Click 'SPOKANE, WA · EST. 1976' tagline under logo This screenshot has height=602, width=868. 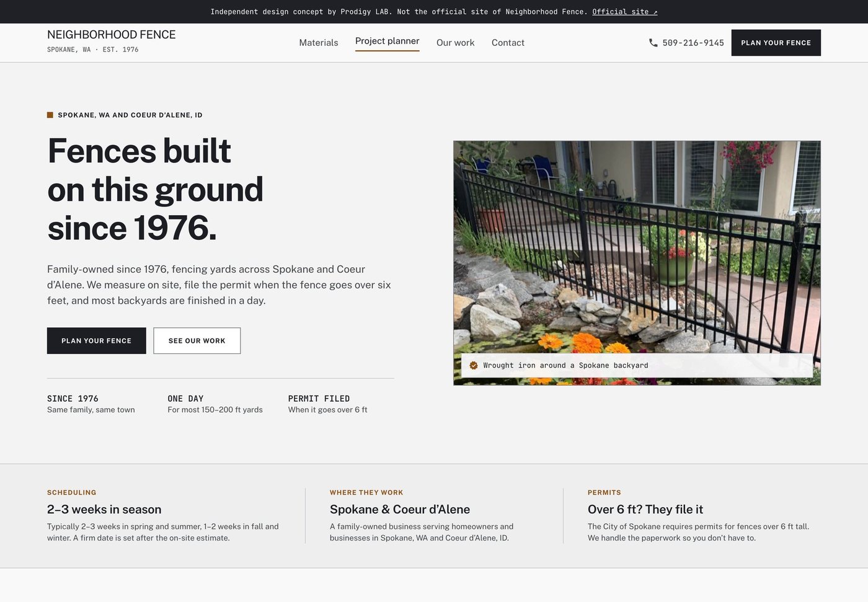pos(93,50)
